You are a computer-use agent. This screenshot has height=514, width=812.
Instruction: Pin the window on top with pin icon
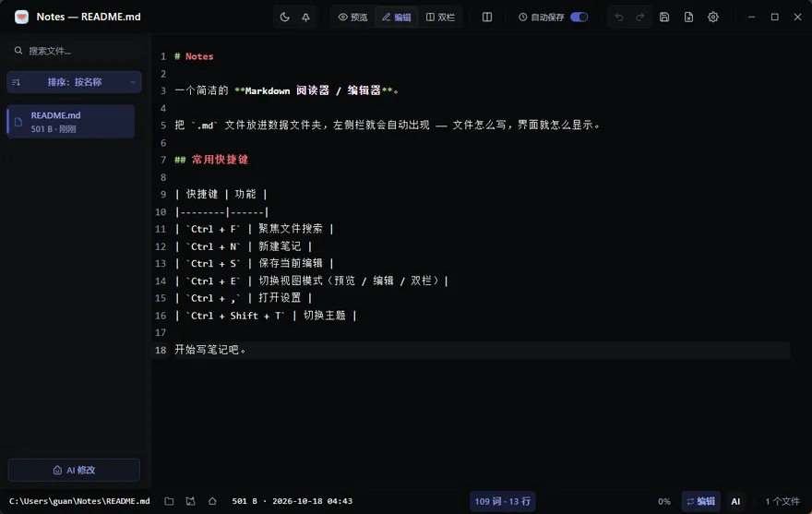(306, 18)
